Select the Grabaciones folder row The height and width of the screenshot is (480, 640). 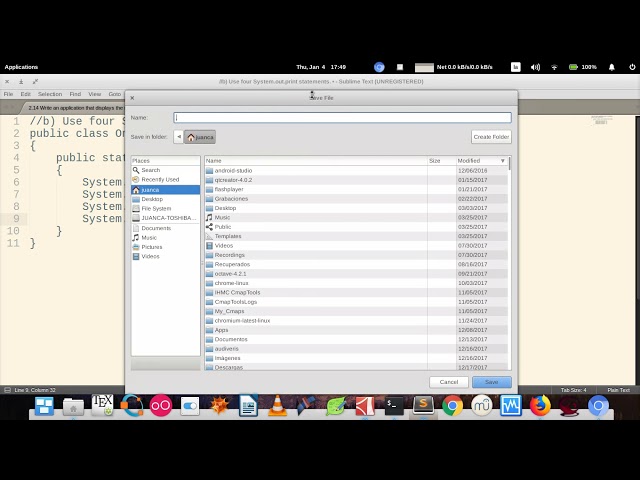(x=356, y=198)
